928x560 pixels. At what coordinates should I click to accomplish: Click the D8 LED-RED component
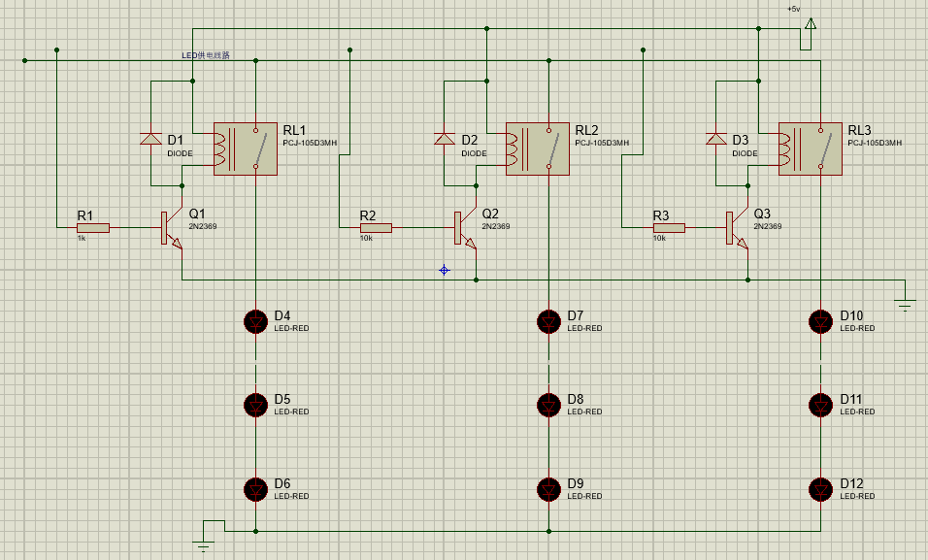548,404
